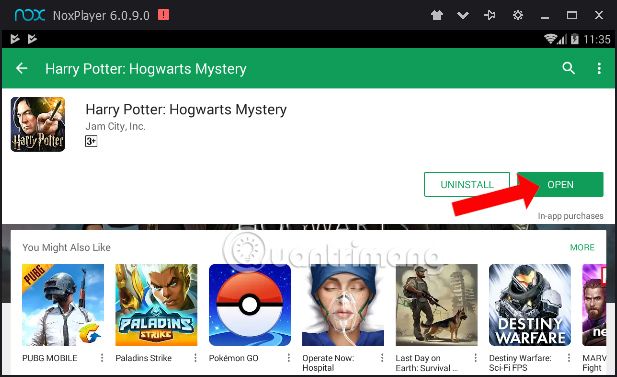Click the 11:35 clock in status bar

point(597,39)
